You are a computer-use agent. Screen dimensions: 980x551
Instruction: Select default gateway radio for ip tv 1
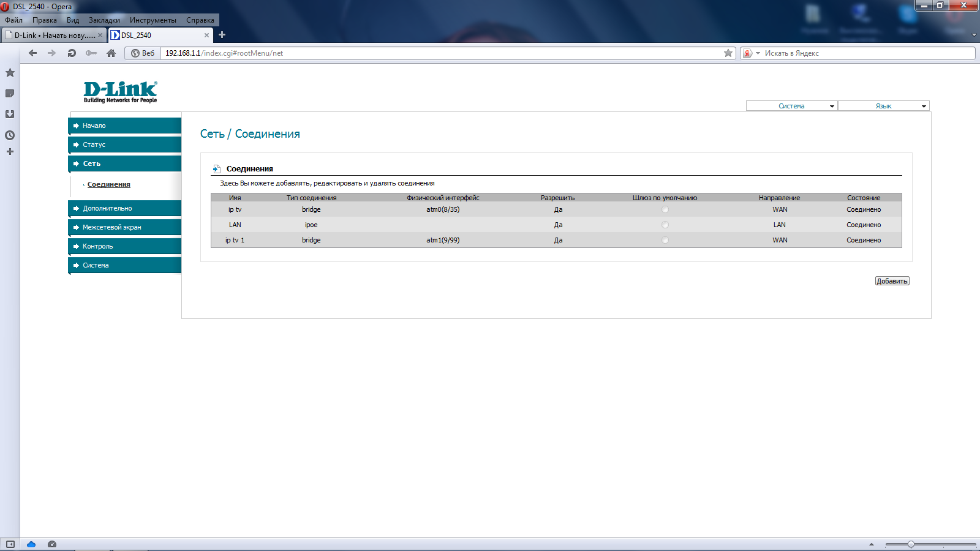click(665, 240)
